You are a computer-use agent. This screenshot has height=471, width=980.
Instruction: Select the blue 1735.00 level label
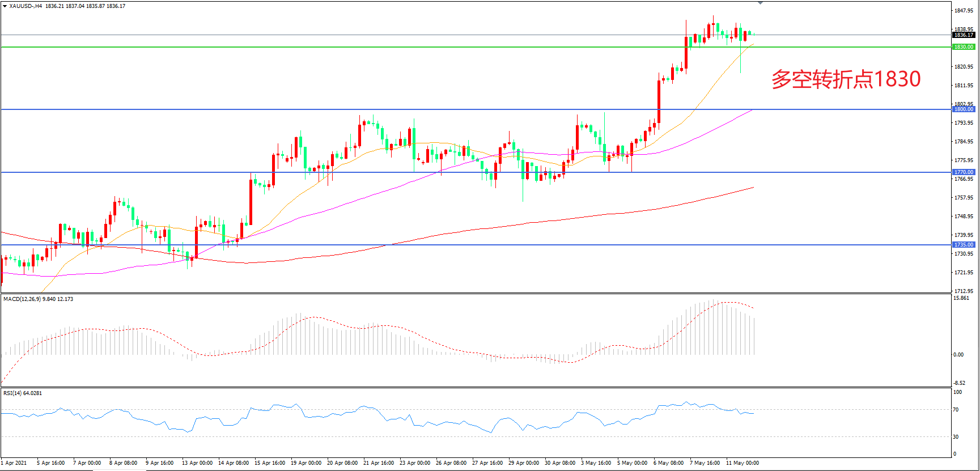tap(963, 245)
